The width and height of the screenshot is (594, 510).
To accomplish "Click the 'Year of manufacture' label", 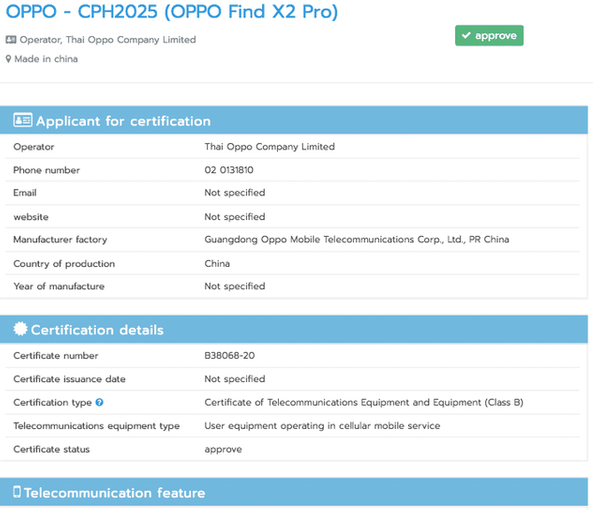I will pyautogui.click(x=59, y=286).
